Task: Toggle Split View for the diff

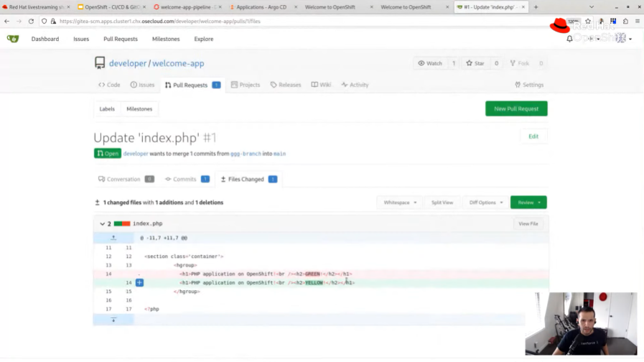Action: pyautogui.click(x=442, y=203)
